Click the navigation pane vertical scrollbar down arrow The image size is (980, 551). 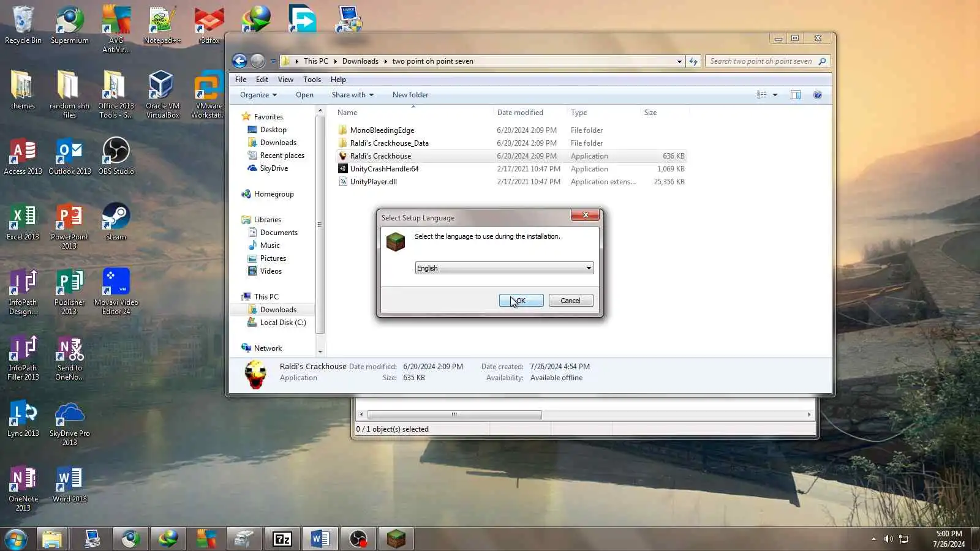(x=320, y=351)
